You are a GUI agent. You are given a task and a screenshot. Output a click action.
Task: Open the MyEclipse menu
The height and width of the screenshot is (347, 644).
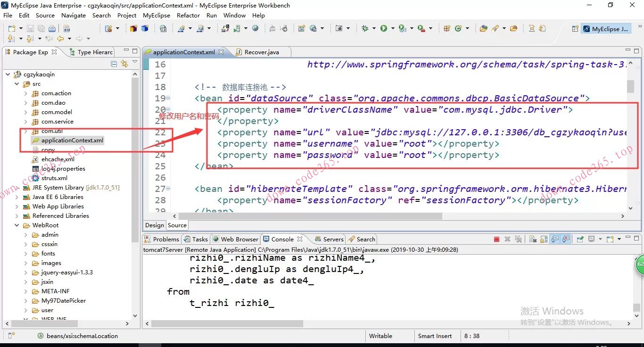(157, 15)
